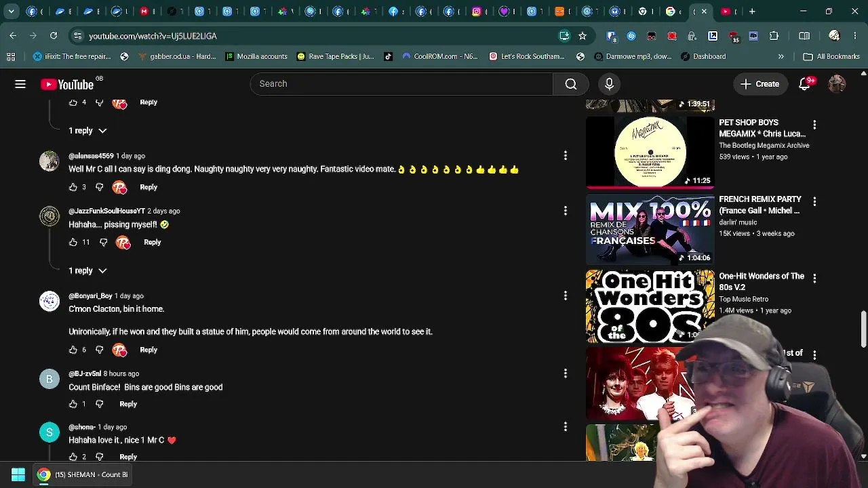Start voice search with the microphone
The width and height of the screenshot is (868, 488).
[x=609, y=84]
